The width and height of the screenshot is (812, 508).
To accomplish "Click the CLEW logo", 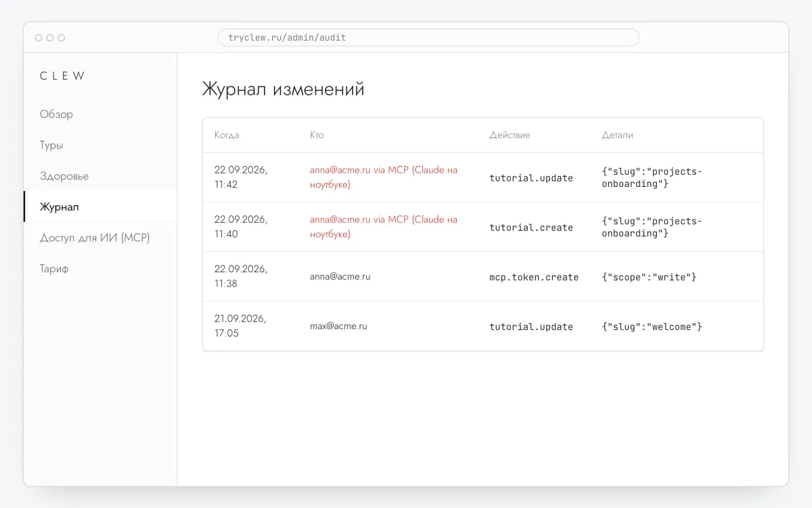I will pos(62,76).
